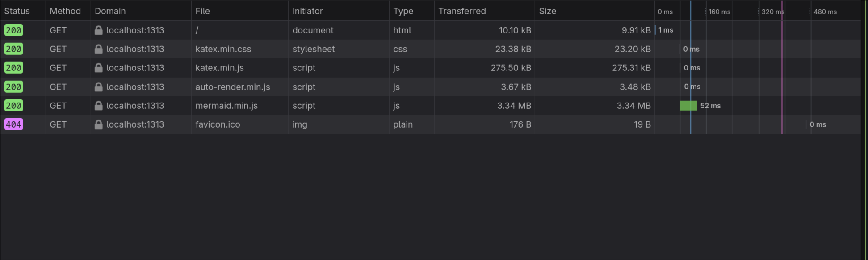The height and width of the screenshot is (260, 868).
Task: Click the padlock icon next to katex.min.js
Action: click(99, 68)
